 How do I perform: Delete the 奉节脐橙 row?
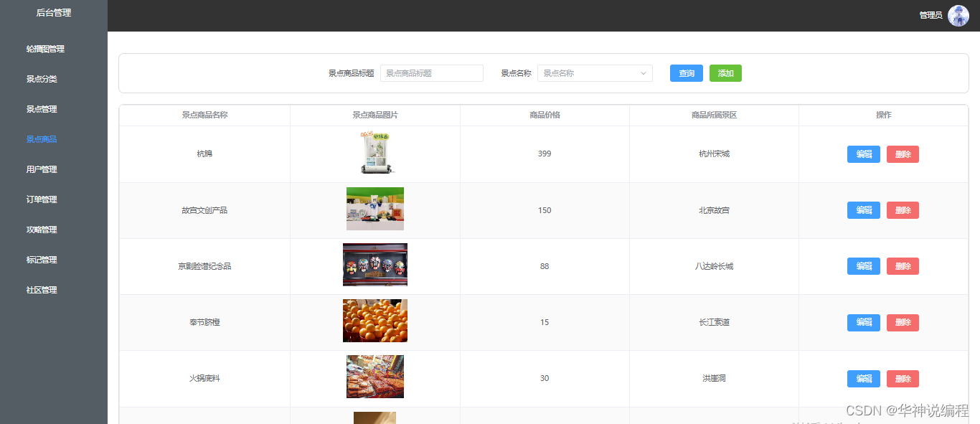pyautogui.click(x=903, y=323)
